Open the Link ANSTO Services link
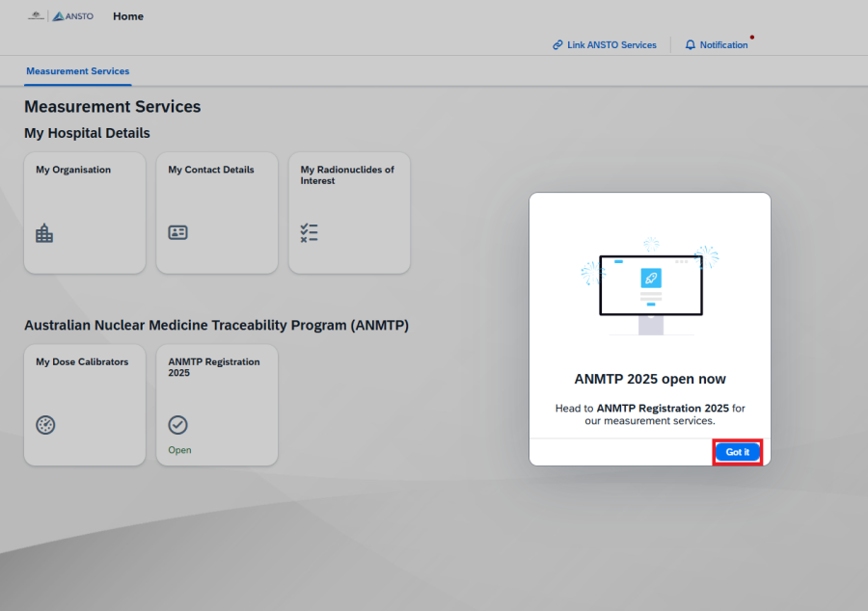 coord(611,45)
